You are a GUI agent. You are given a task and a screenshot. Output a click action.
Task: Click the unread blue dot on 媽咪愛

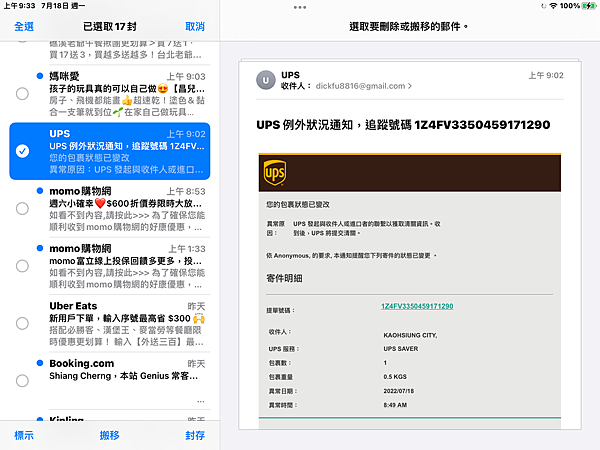coord(39,76)
